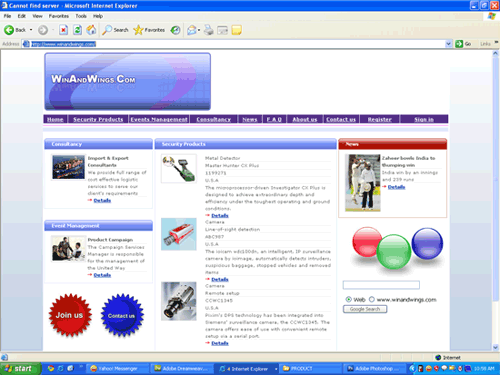Image resolution: width=500 pixels, height=375 pixels.
Task: Open About us nav link
Action: click(x=305, y=119)
